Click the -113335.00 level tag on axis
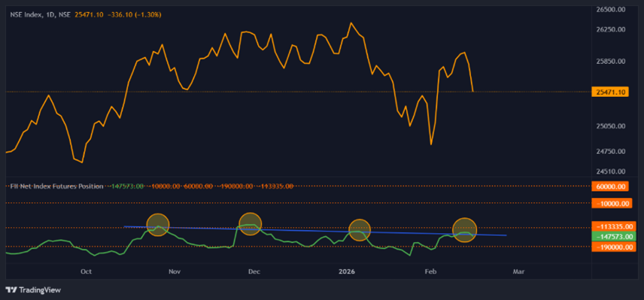 pos(614,226)
